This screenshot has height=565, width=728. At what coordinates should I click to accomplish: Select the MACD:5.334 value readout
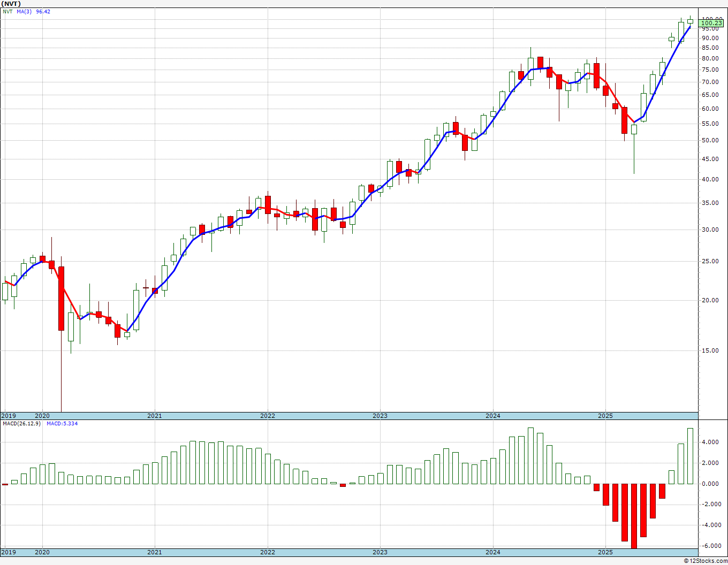[x=62, y=424]
